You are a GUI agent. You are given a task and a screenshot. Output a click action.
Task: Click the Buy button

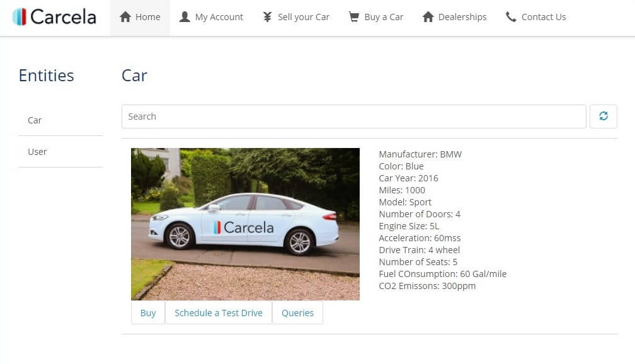(148, 313)
